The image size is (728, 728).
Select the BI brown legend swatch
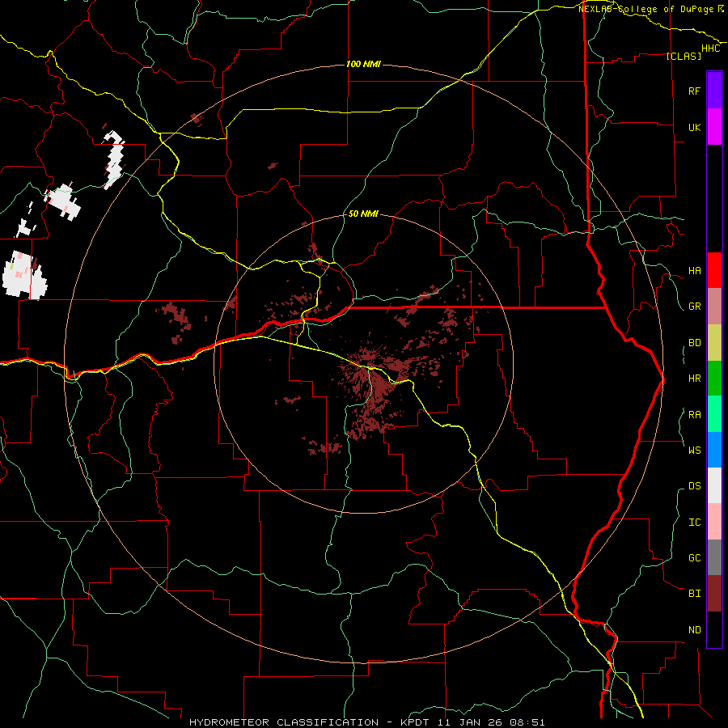point(714,594)
